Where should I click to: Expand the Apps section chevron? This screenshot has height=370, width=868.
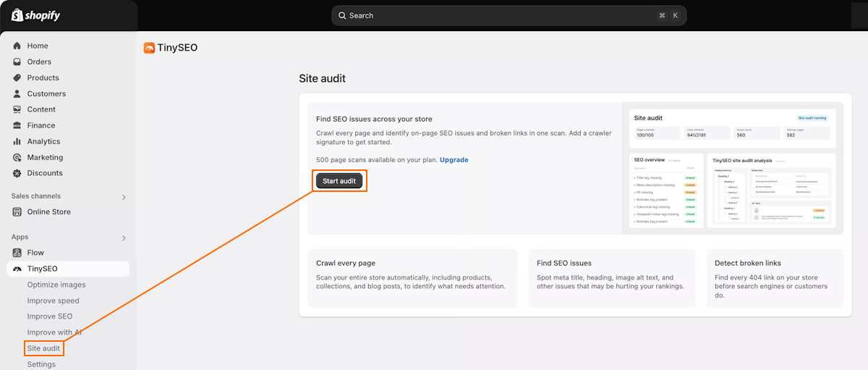click(x=124, y=237)
